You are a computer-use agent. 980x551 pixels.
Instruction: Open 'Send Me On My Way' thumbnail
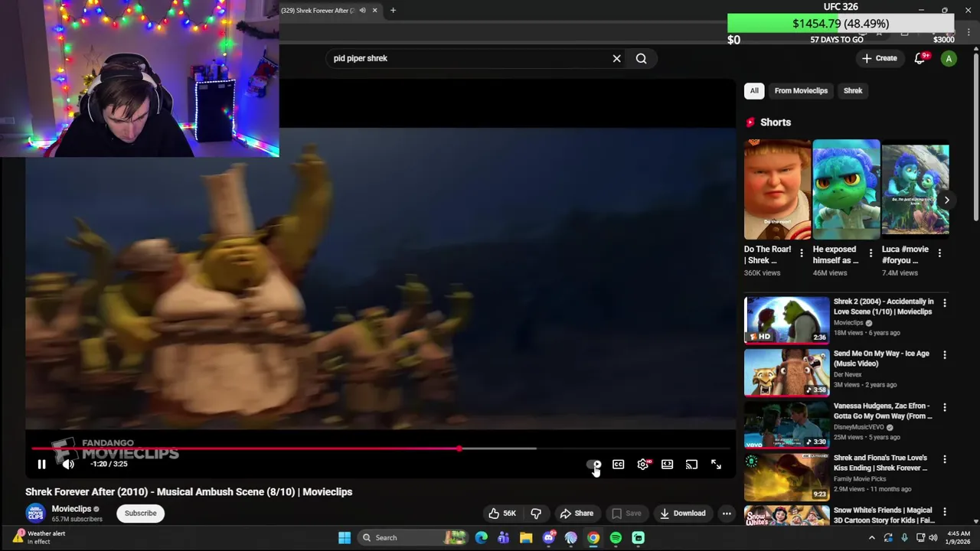pos(786,372)
